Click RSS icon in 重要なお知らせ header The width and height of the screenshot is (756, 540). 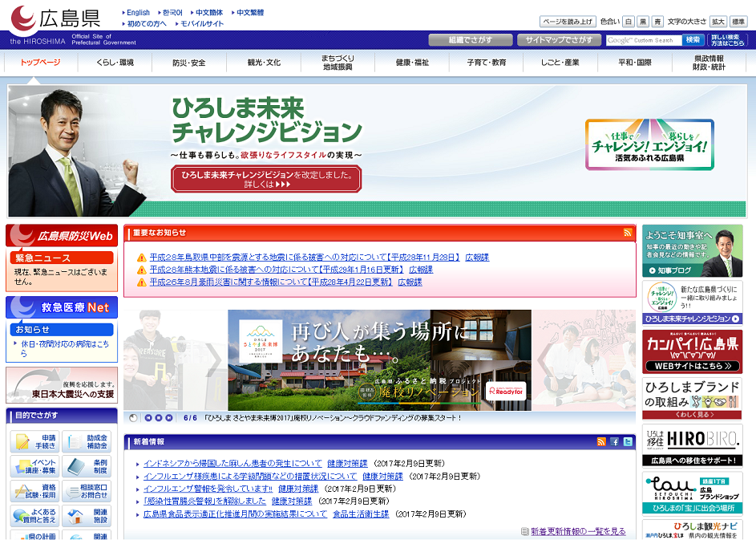[627, 233]
